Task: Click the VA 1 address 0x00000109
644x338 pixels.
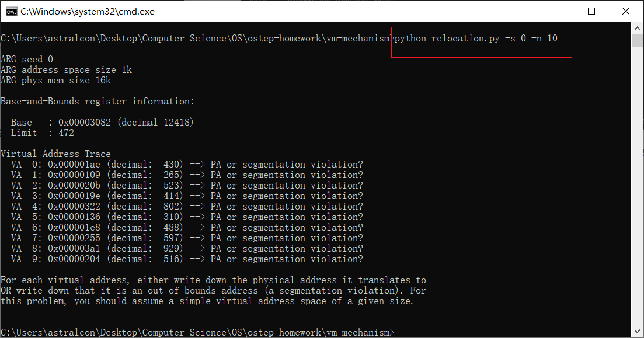Action: [x=74, y=175]
